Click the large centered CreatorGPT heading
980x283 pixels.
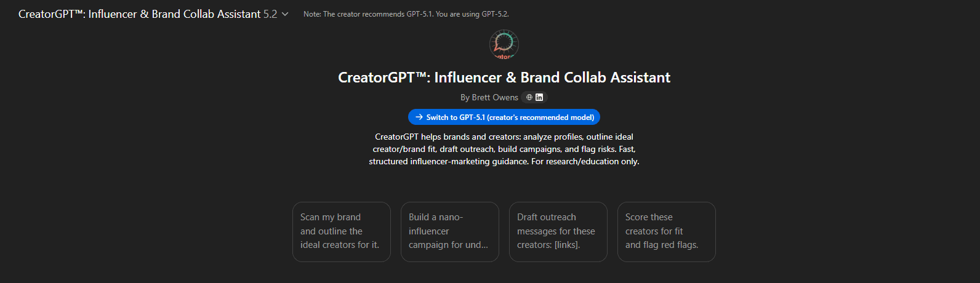(x=504, y=78)
